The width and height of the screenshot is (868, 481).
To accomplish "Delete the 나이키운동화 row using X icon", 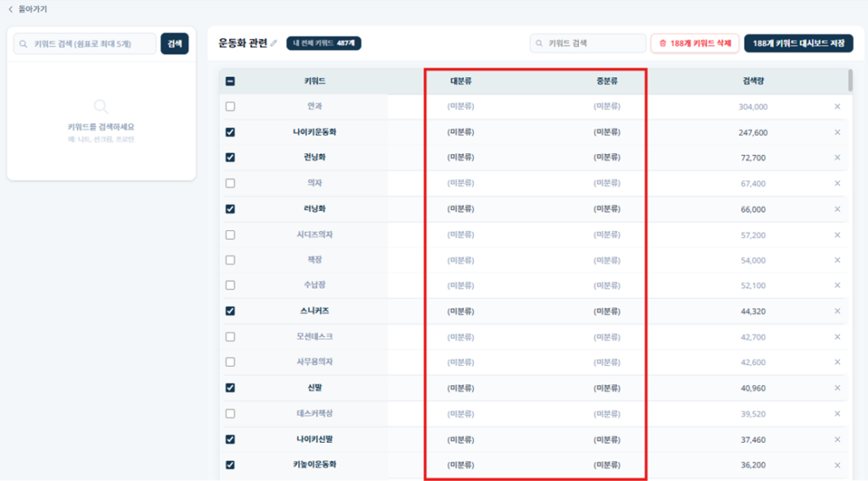I will point(837,132).
